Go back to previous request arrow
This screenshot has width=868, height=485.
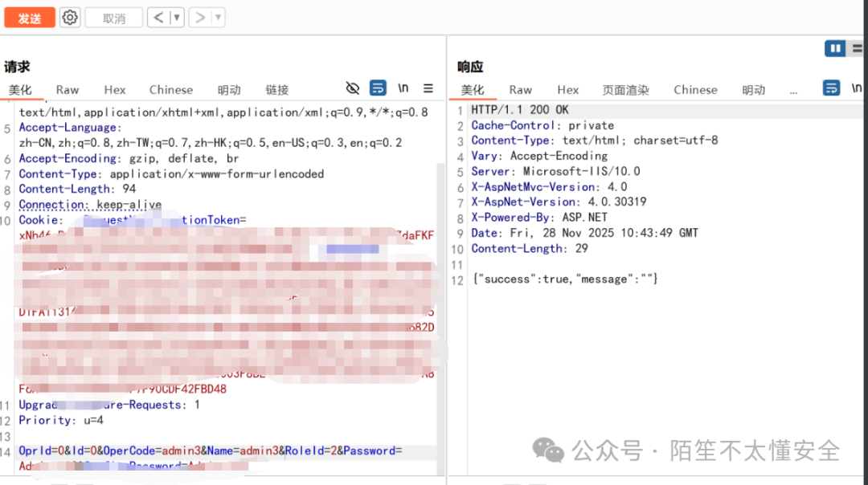[158, 18]
